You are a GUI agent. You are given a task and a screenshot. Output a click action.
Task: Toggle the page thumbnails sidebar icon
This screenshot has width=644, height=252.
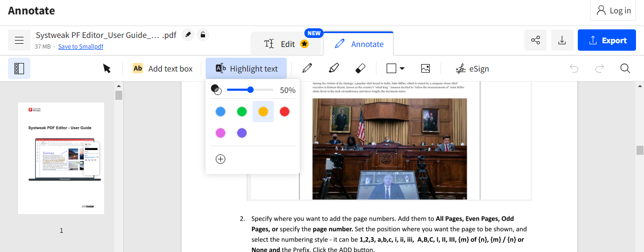click(19, 68)
